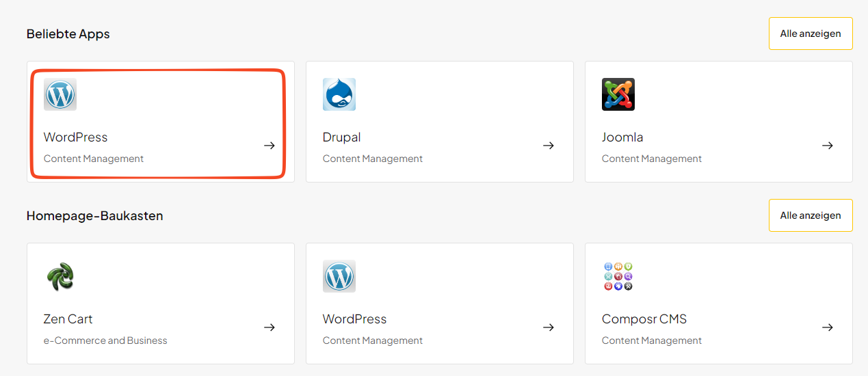Click the arrow on the Joomla card
The height and width of the screenshot is (376, 868).
click(x=828, y=146)
